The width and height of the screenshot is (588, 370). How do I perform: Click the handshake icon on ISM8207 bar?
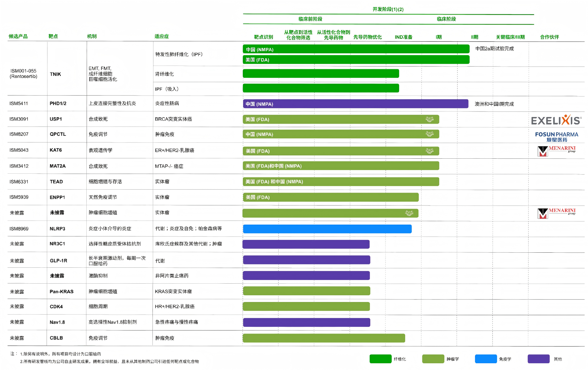pyautogui.click(x=430, y=134)
